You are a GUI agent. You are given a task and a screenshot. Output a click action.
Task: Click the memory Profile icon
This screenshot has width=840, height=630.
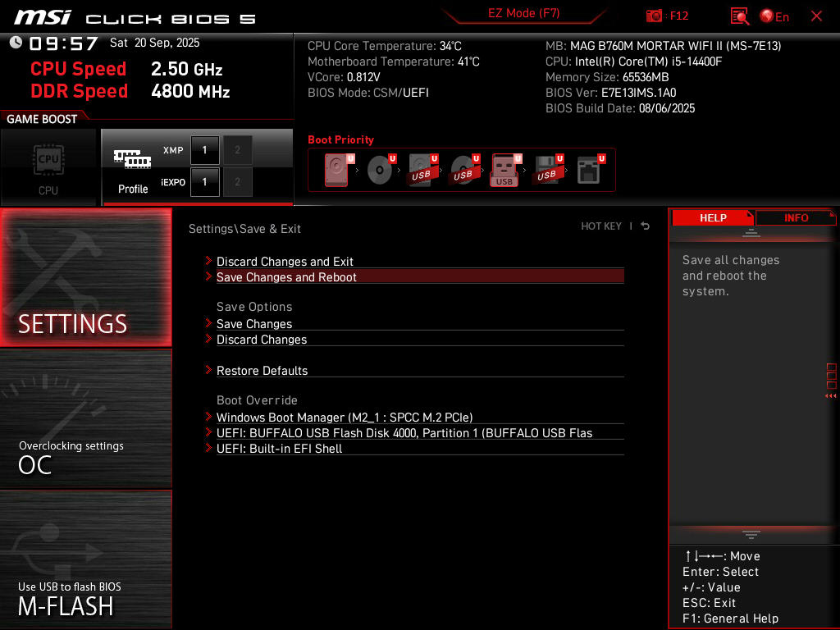[132, 171]
